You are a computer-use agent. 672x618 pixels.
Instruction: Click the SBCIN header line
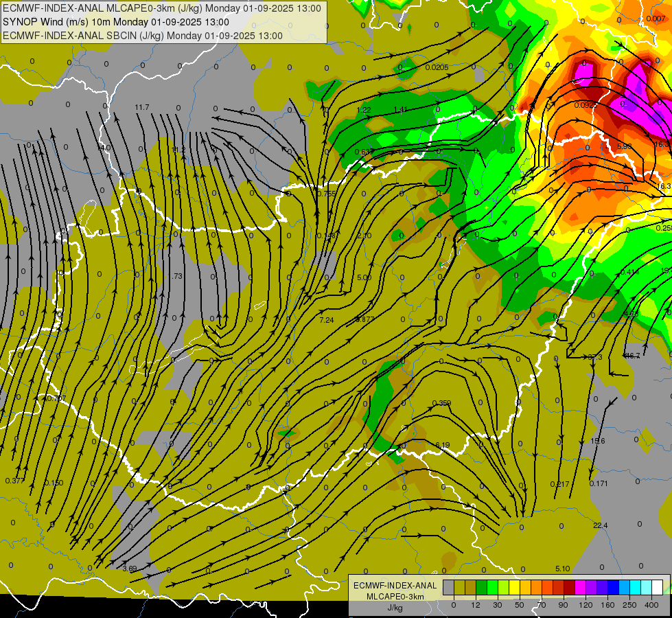point(143,36)
